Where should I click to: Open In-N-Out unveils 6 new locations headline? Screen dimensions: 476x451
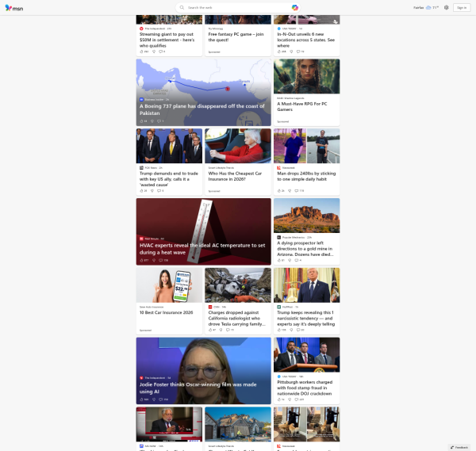(x=305, y=40)
